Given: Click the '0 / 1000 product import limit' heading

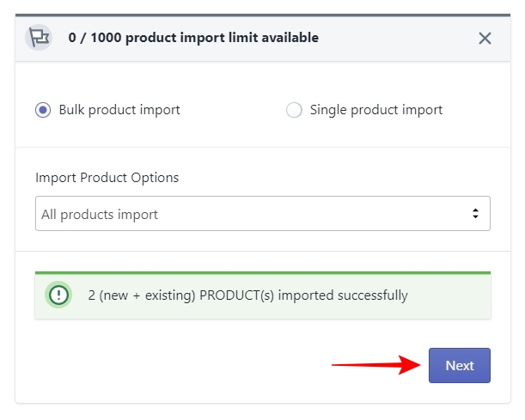Looking at the screenshot, I should (x=193, y=38).
